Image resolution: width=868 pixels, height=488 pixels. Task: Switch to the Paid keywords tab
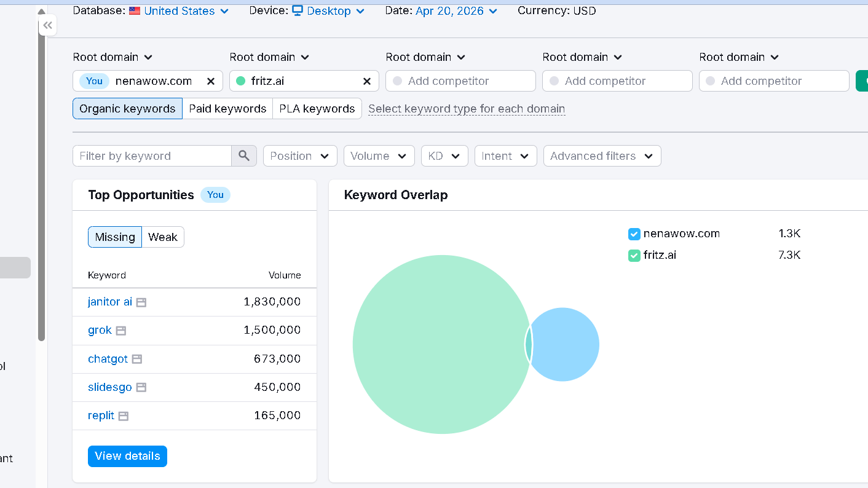(x=227, y=108)
